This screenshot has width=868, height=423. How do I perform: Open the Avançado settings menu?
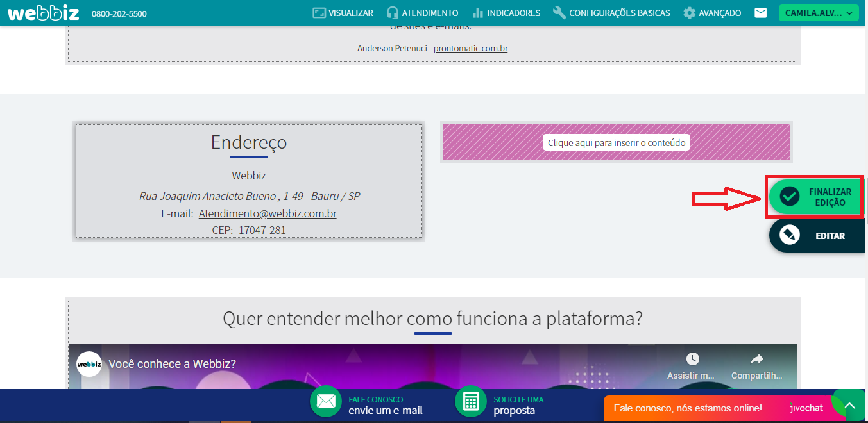coord(712,13)
